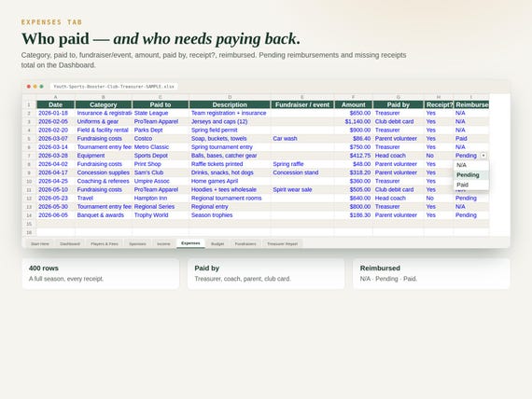Open the Budget sheet tab
This screenshot has height=399, width=532.
(217, 243)
